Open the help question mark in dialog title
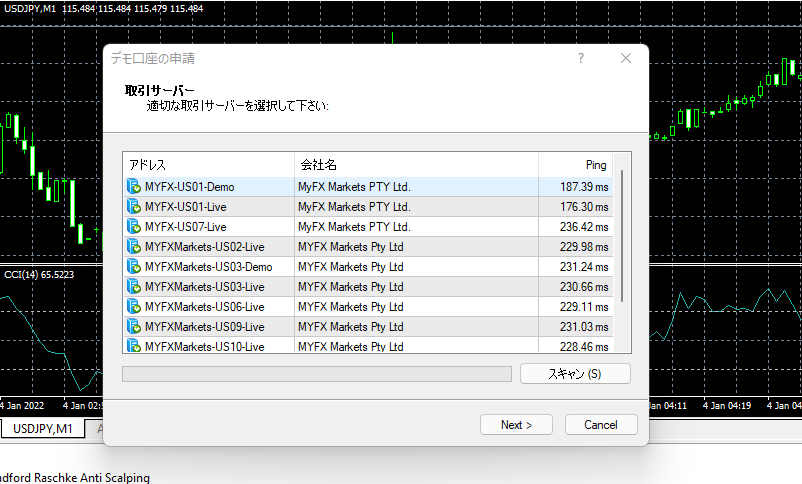This screenshot has width=802, height=484. click(x=581, y=58)
